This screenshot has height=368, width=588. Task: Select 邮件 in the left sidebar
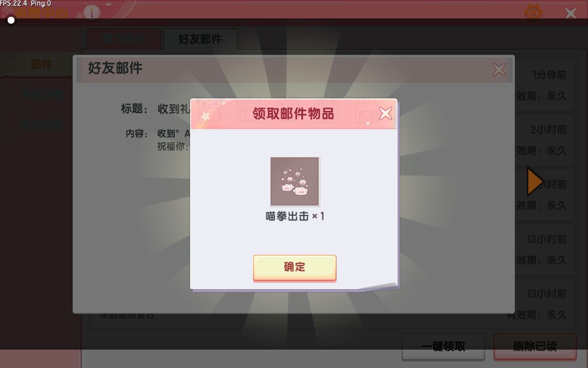point(41,64)
